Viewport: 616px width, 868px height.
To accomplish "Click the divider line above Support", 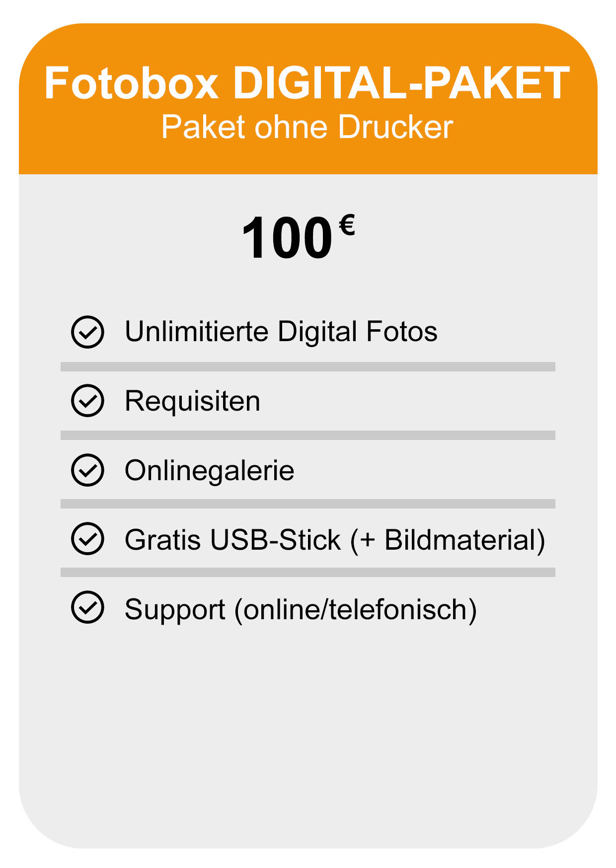I will point(308,573).
